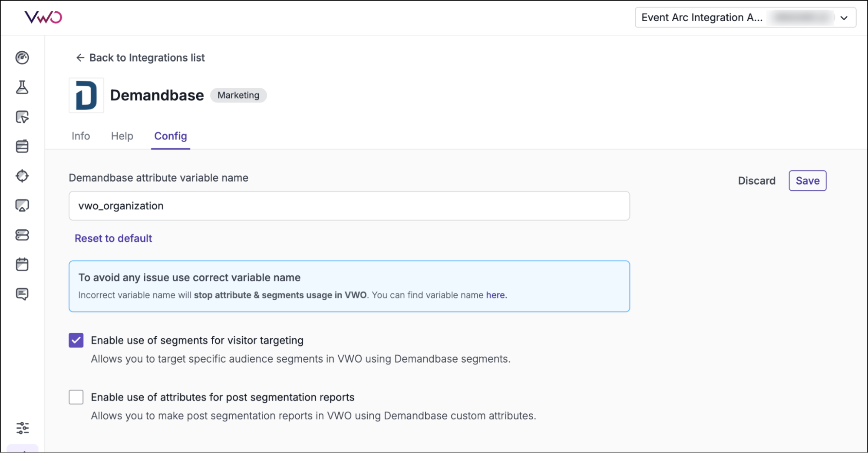Click the Marketing category tag
Viewport: 868px width, 453px height.
tap(238, 95)
